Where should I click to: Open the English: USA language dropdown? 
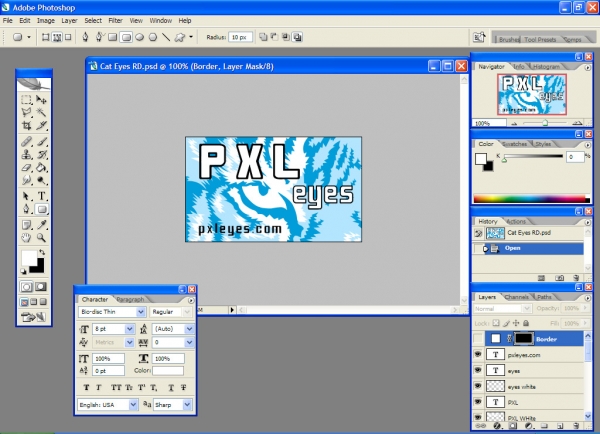tap(133, 405)
